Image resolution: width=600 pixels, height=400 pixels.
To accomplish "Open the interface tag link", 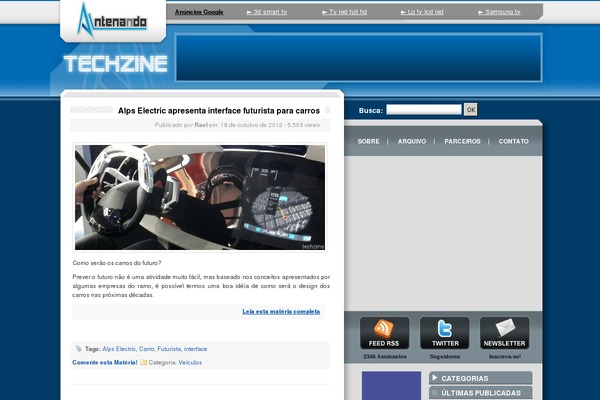I will pyautogui.click(x=196, y=349).
